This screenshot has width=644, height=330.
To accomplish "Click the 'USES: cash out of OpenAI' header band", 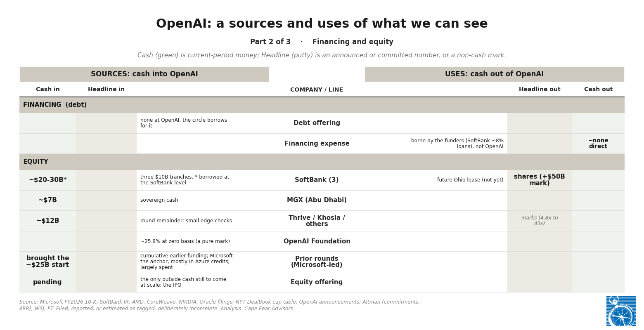I will click(495, 74).
